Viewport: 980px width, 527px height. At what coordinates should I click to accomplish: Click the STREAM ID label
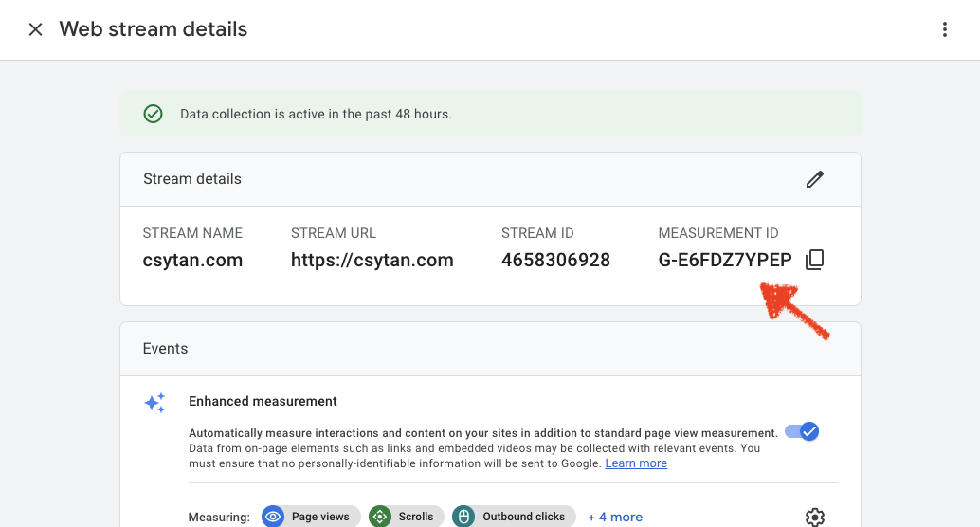pyautogui.click(x=537, y=233)
